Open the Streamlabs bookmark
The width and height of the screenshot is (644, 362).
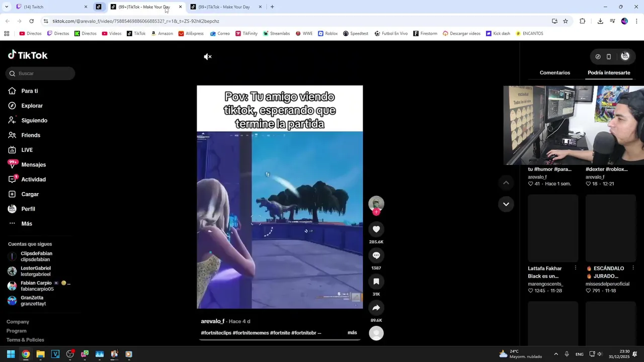276,34
